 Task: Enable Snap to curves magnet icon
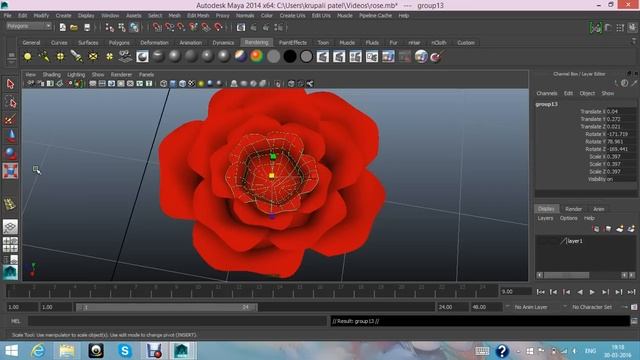pos(169,27)
